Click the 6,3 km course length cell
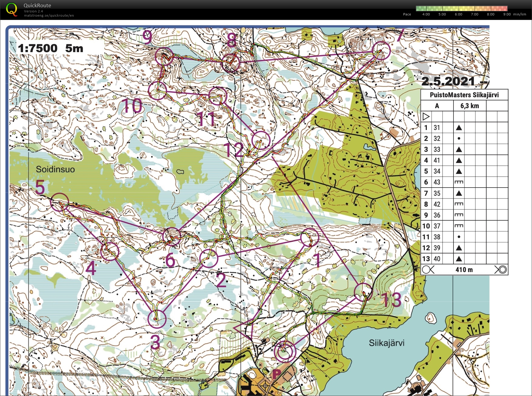Viewport: 532px width, 396px height. click(470, 106)
